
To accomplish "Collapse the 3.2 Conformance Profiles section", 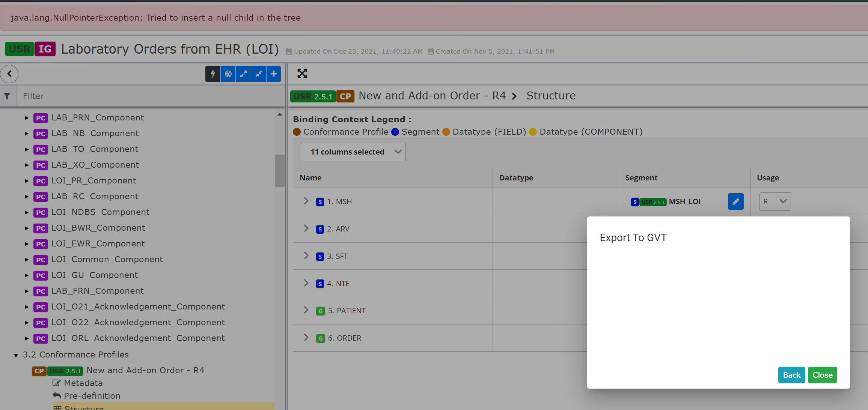I will pyautogui.click(x=15, y=355).
